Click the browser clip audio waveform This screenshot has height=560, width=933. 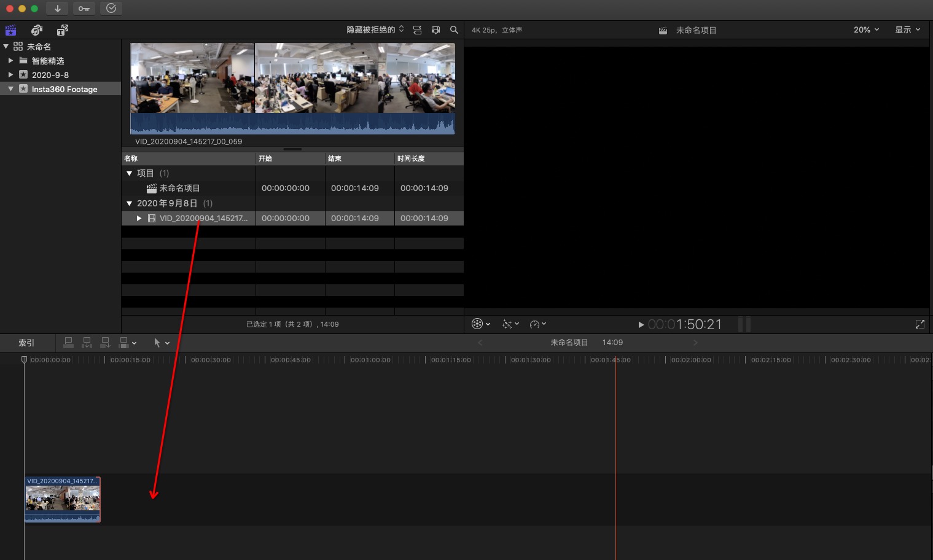(292, 123)
